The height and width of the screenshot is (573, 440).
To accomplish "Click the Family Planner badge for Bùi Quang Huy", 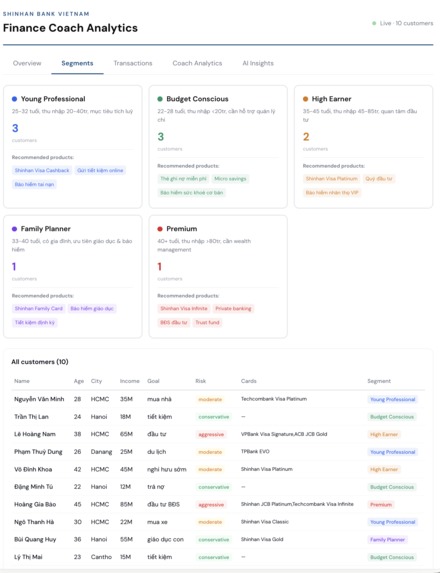I will pyautogui.click(x=387, y=540).
